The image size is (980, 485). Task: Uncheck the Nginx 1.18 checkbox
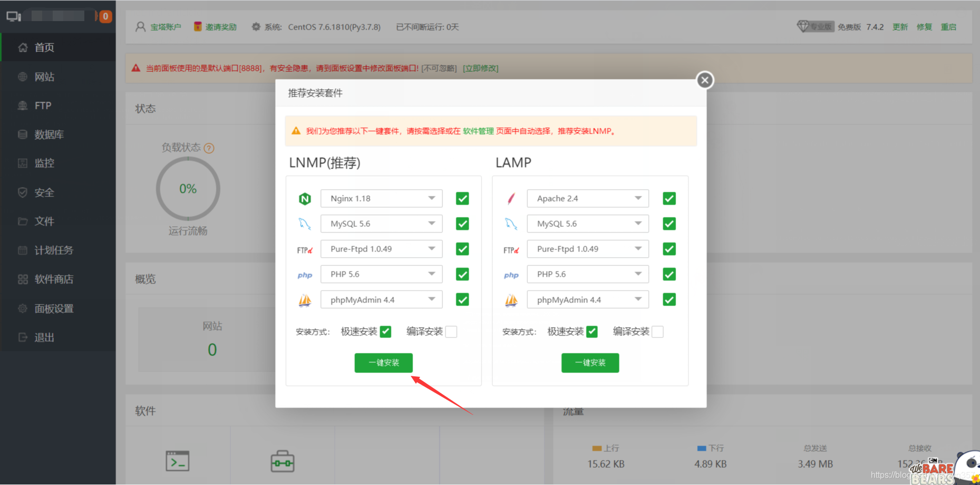pyautogui.click(x=462, y=199)
